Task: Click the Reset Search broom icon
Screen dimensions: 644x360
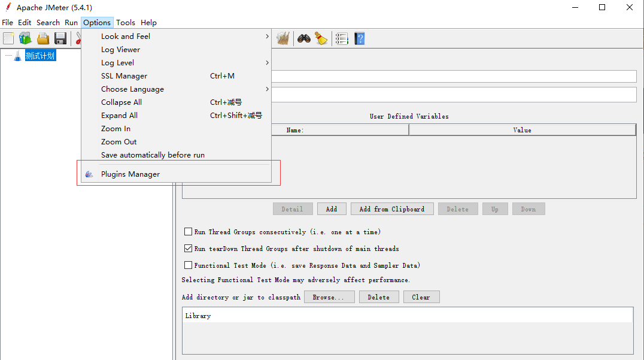Action: [321, 38]
